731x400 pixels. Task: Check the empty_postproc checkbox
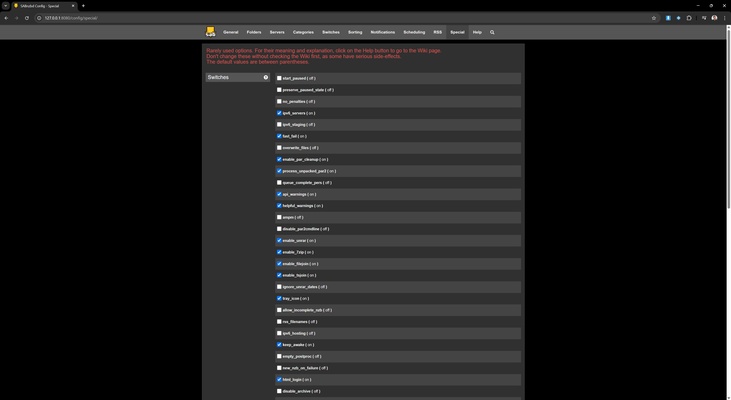pyautogui.click(x=279, y=356)
